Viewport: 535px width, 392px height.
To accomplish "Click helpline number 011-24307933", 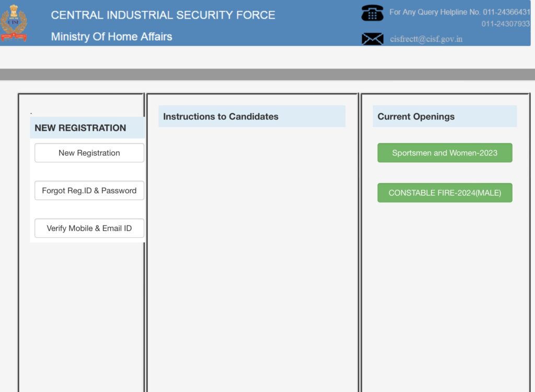I will pos(506,24).
